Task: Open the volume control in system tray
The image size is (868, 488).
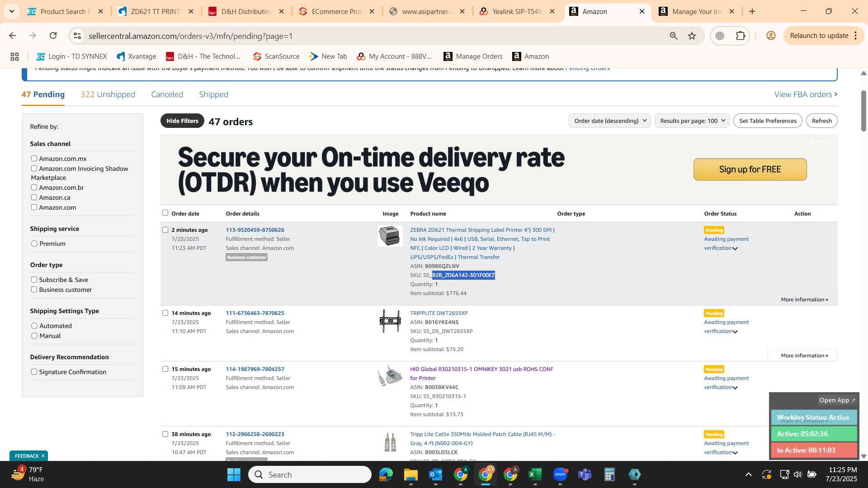Action: (x=797, y=474)
